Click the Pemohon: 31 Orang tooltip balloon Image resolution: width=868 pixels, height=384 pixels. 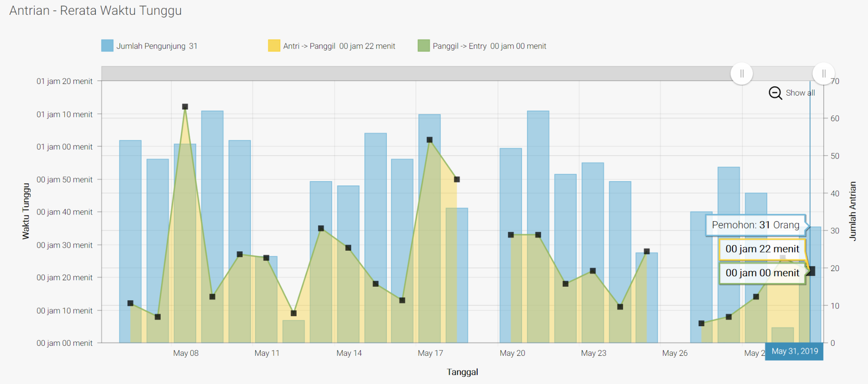tap(755, 225)
